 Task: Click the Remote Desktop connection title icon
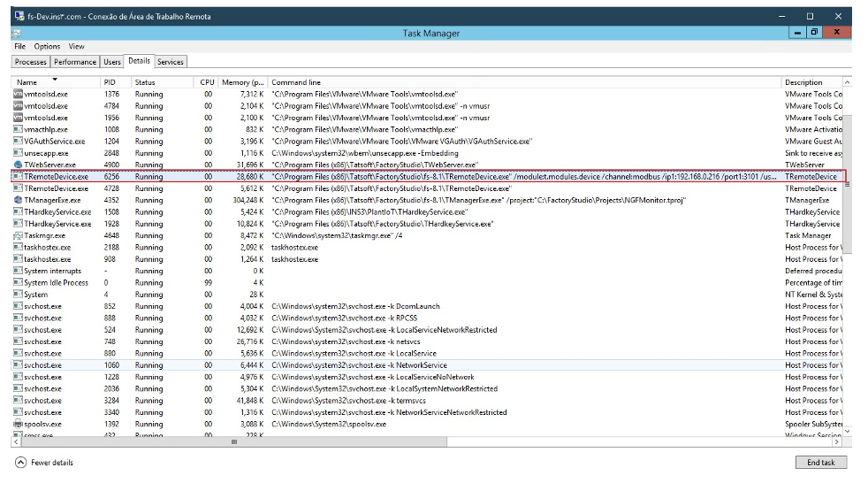click(19, 16)
